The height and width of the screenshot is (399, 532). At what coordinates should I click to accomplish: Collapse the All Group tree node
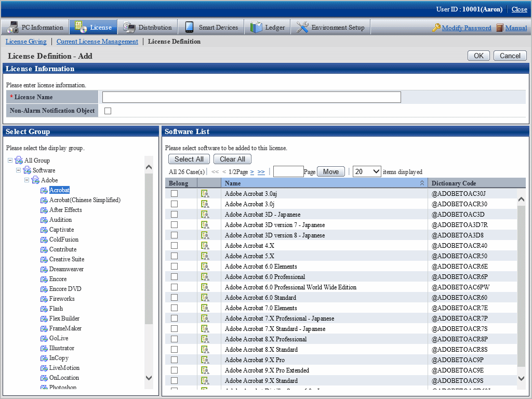coord(10,160)
